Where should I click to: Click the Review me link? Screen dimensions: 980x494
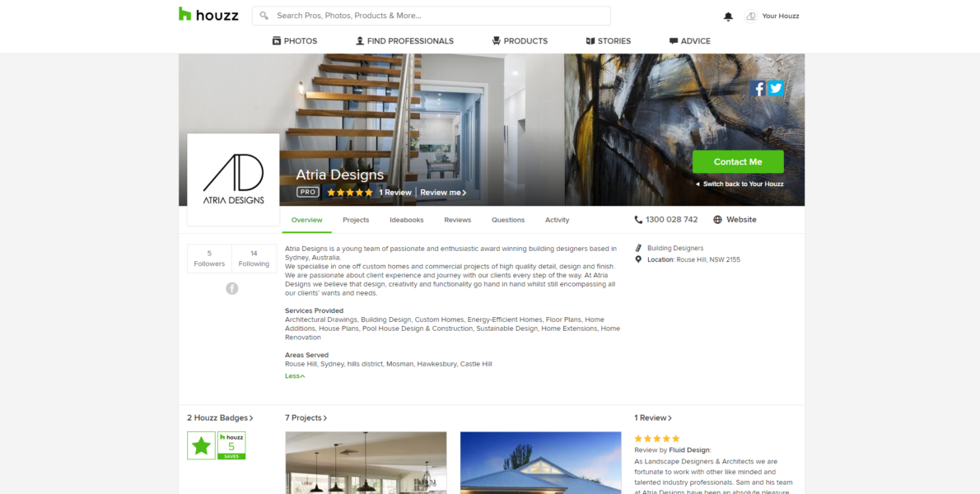click(x=443, y=193)
